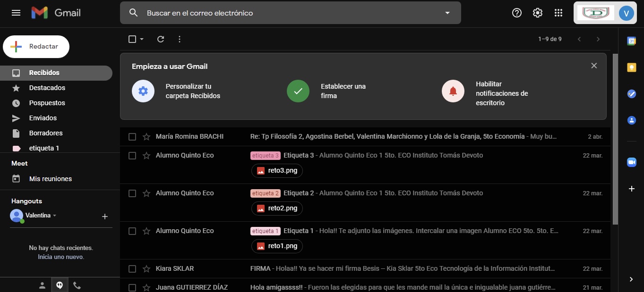Click the pink etiqueta 3 label chip
Image resolution: width=644 pixels, height=292 pixels.
click(266, 156)
